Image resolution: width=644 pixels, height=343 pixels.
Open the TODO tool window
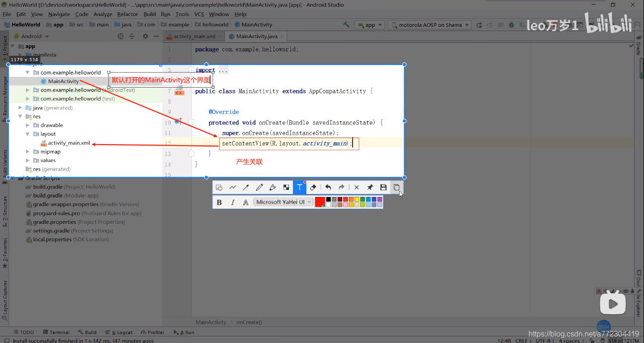click(x=24, y=332)
